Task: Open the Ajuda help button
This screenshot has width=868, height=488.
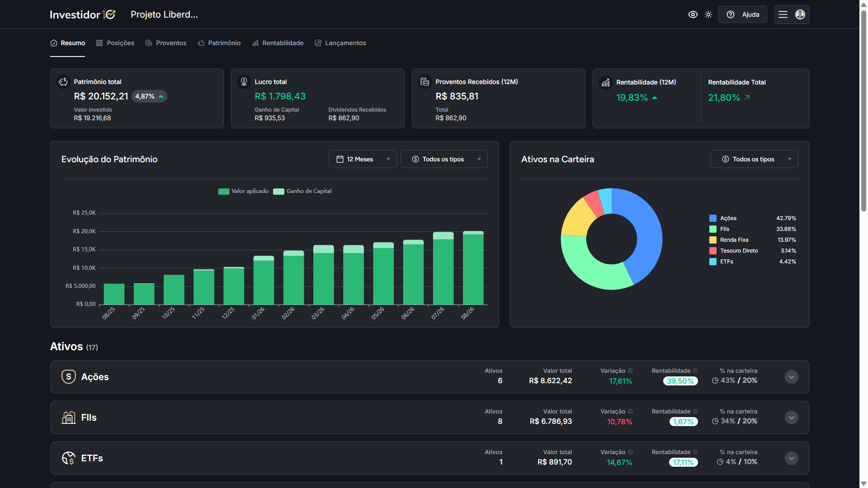Action: coord(742,14)
